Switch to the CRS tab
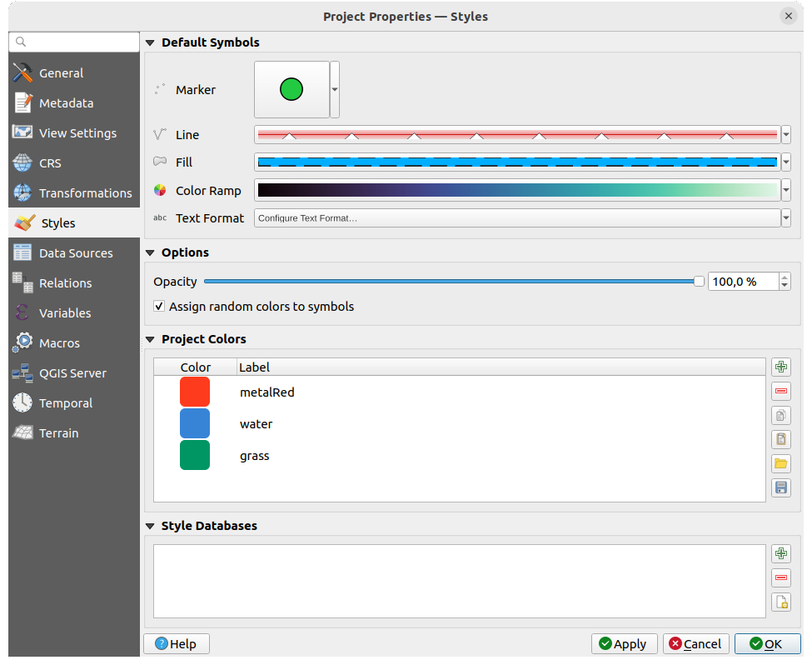 [50, 163]
